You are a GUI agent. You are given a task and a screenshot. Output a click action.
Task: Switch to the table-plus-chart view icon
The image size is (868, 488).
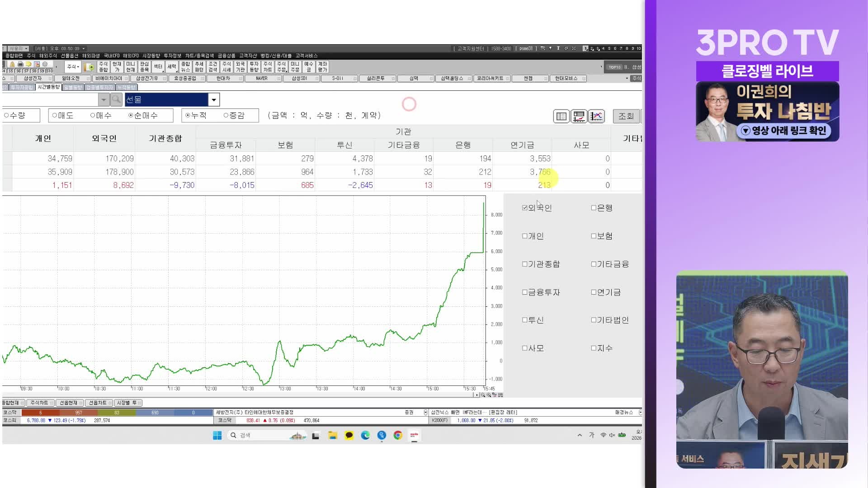click(x=579, y=116)
